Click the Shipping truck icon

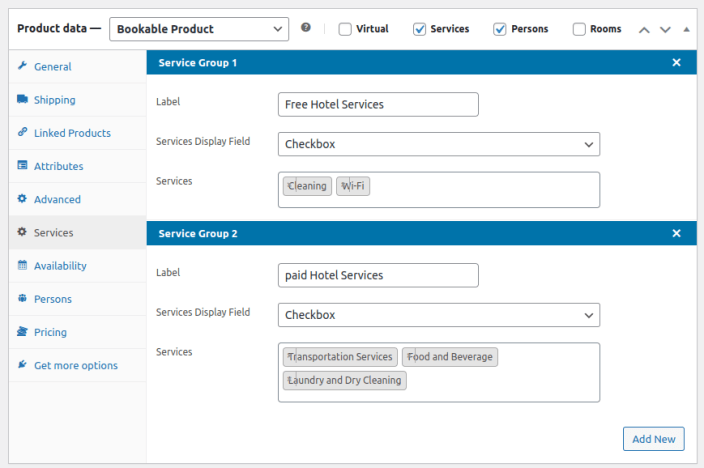pyautogui.click(x=22, y=99)
